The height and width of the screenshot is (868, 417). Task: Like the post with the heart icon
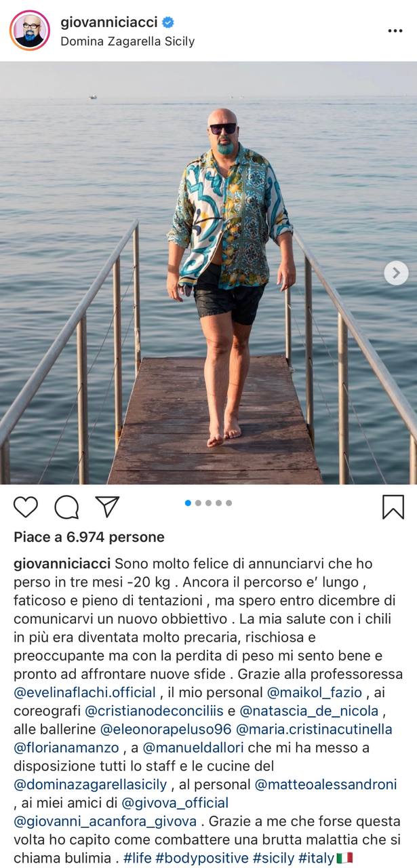(26, 507)
